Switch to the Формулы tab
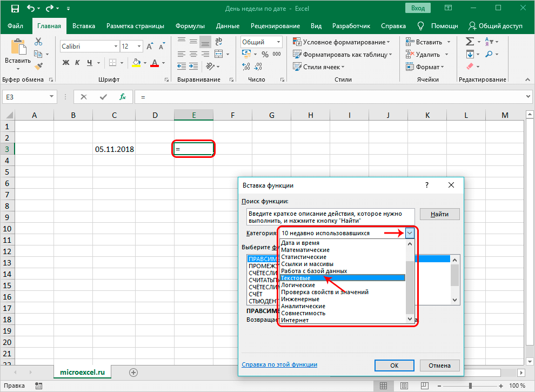The height and width of the screenshot is (392, 535). [x=190, y=26]
